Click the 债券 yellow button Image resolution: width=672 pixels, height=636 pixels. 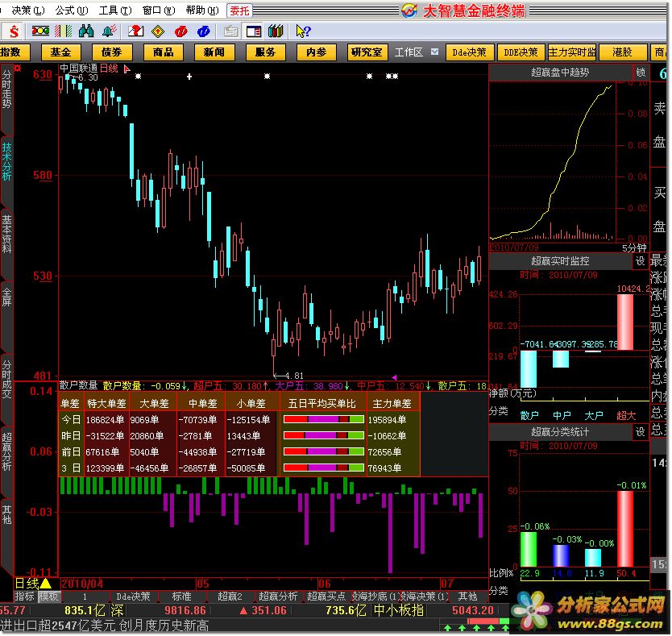112,52
